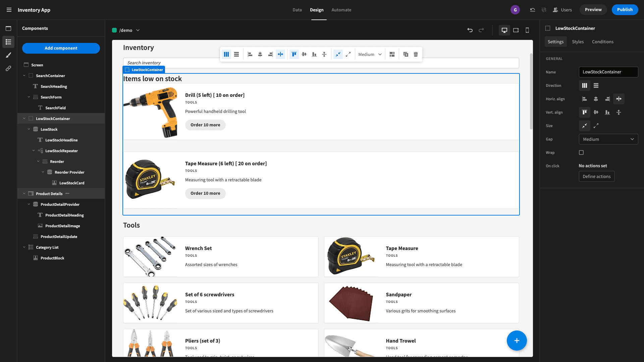Select the medium breakpoint dropdown
The height and width of the screenshot is (362, 644).
tap(370, 54)
